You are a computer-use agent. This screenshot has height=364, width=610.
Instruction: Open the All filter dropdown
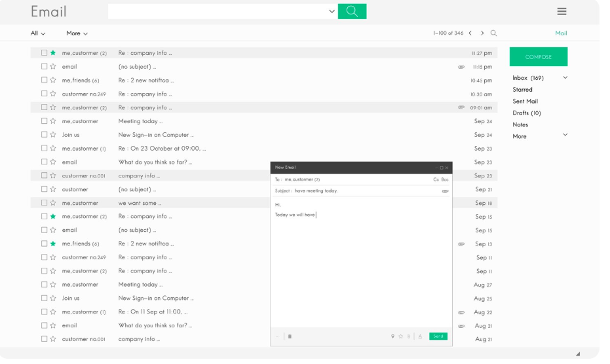click(x=38, y=33)
